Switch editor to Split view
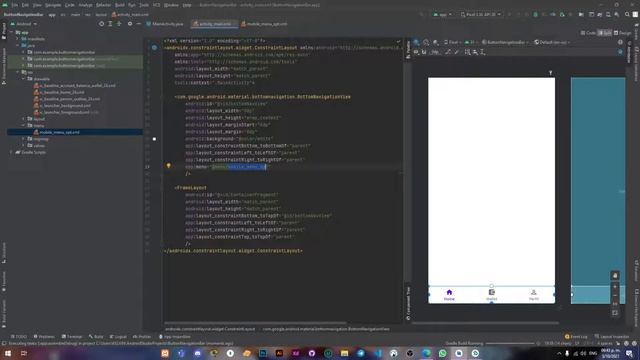The image size is (640, 360). point(604,33)
